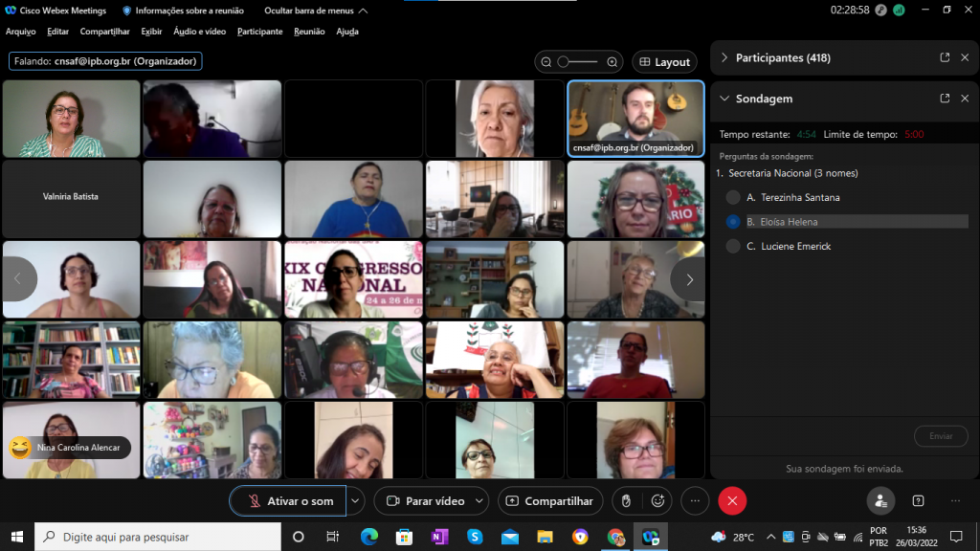Open the Participante menu
Image resolution: width=980 pixels, height=551 pixels.
(x=259, y=32)
